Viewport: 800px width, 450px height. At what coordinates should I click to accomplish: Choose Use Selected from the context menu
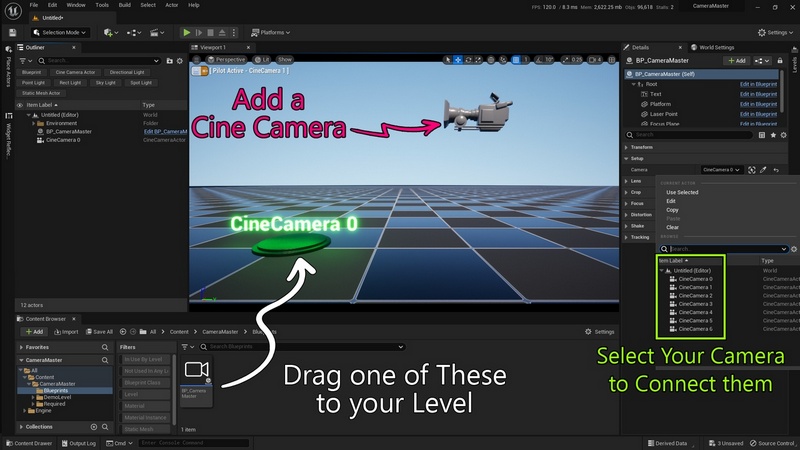click(x=682, y=192)
